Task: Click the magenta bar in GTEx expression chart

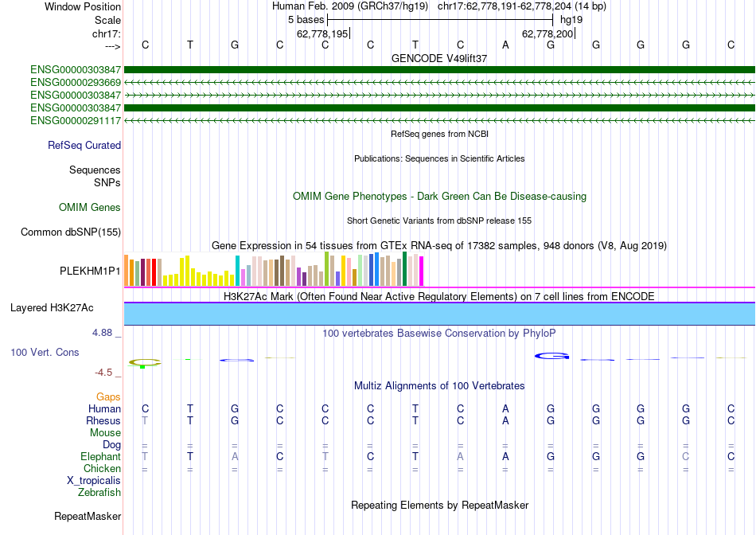Action: coord(422,271)
